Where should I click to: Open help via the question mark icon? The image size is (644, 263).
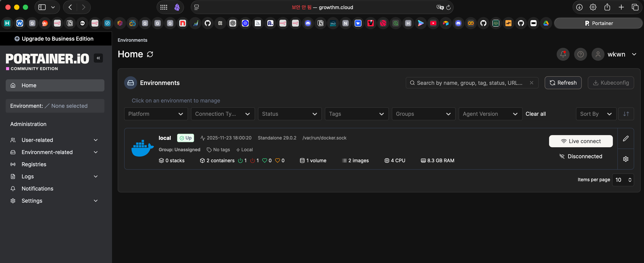[x=581, y=54]
